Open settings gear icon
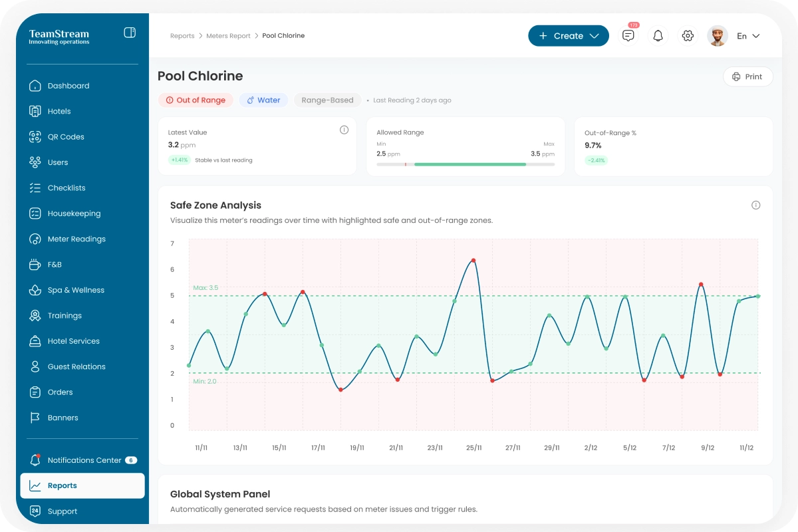This screenshot has height=532, width=798. tap(688, 36)
